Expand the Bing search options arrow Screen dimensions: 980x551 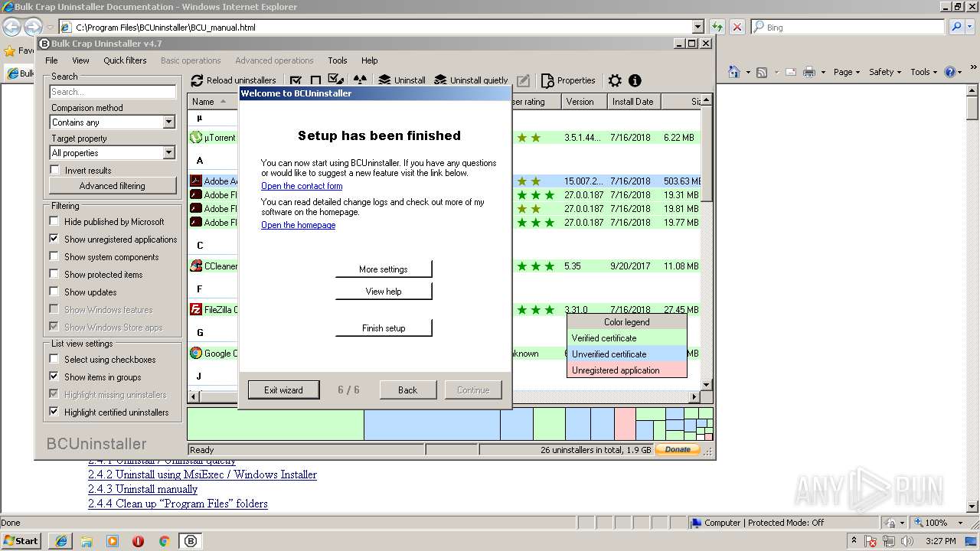[970, 27]
